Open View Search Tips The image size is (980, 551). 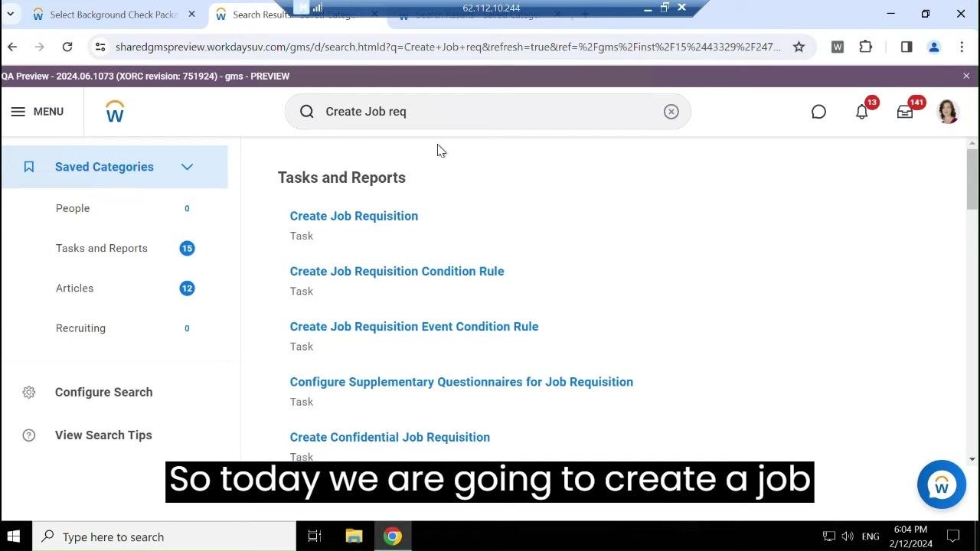point(103,435)
